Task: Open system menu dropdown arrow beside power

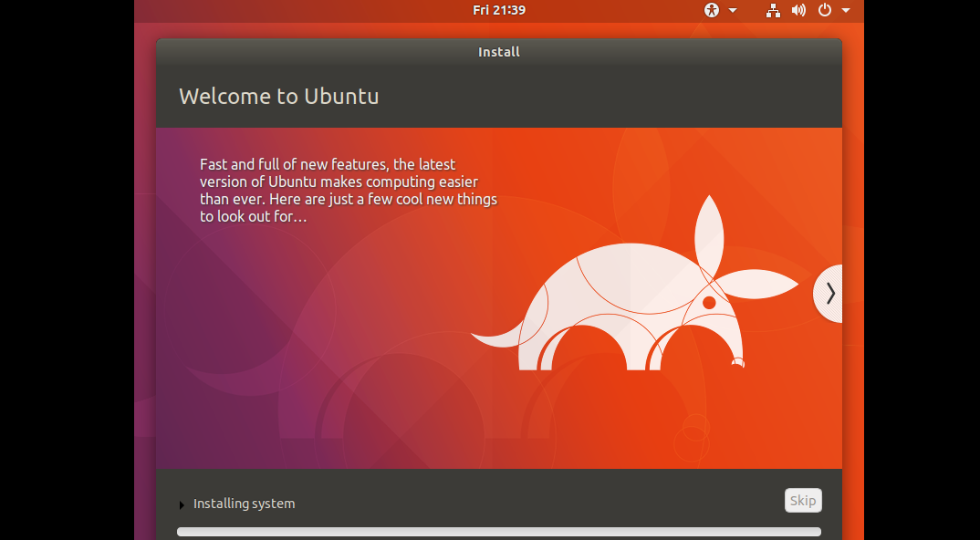Action: (x=846, y=10)
